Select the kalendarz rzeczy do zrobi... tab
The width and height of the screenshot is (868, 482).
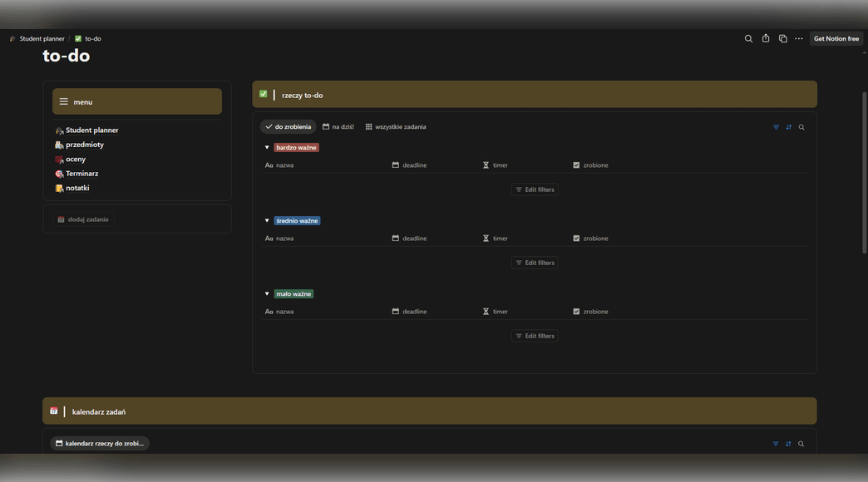click(101, 443)
